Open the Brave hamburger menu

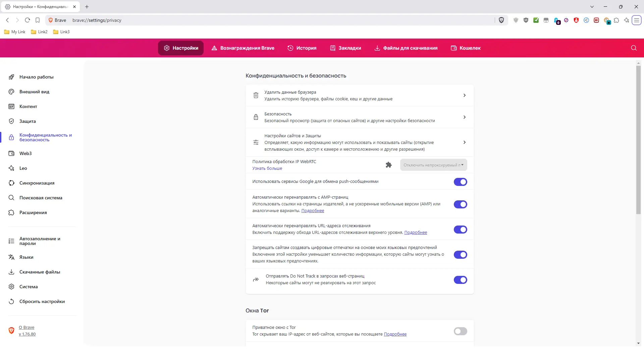[637, 20]
